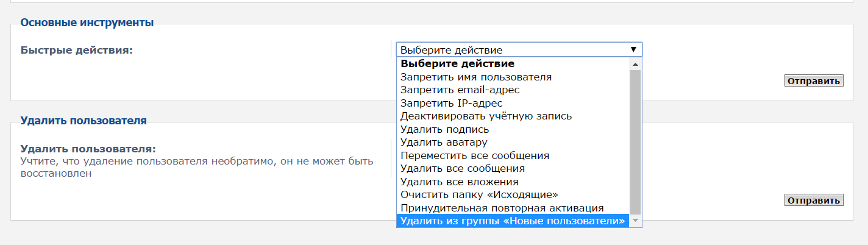Select 'Деактивировать учётную запись' option
The width and height of the screenshot is (868, 245).
pyautogui.click(x=486, y=116)
